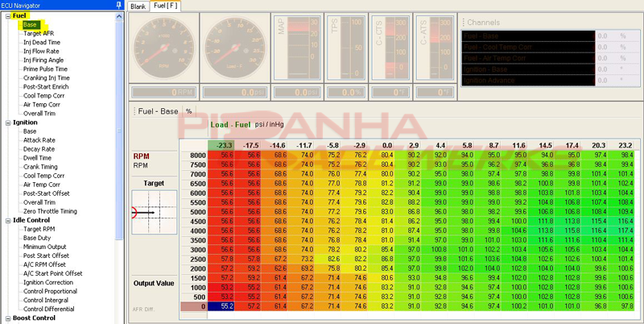Screen dimensions: 644x324
Task: Open Post-Start Offset under Ignition
Action: pos(47,193)
